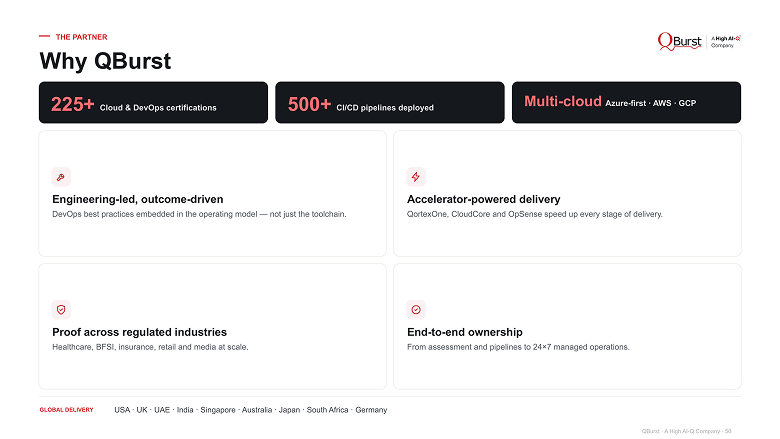
Task: Select 'Accelerator-powered delivery' heading
Action: tap(484, 199)
